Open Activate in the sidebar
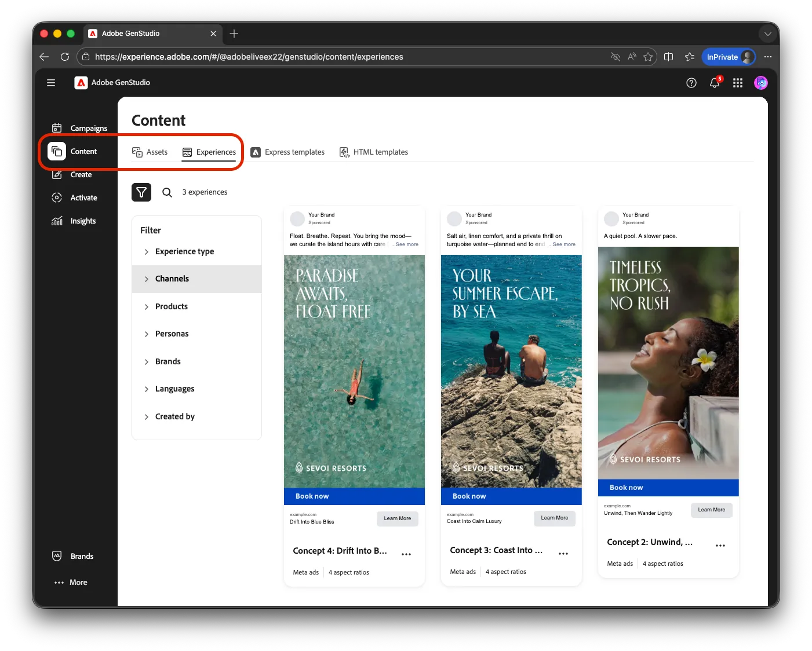812x651 pixels. 75,198
